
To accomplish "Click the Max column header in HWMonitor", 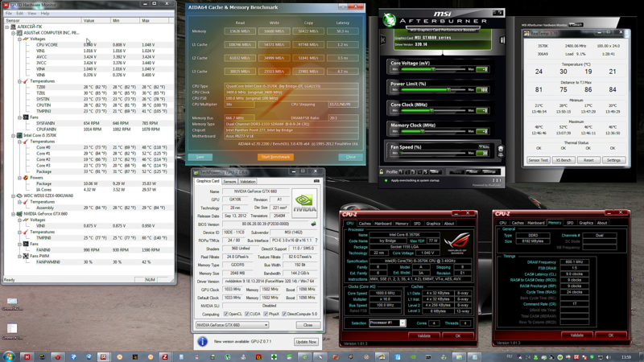I will (x=156, y=21).
